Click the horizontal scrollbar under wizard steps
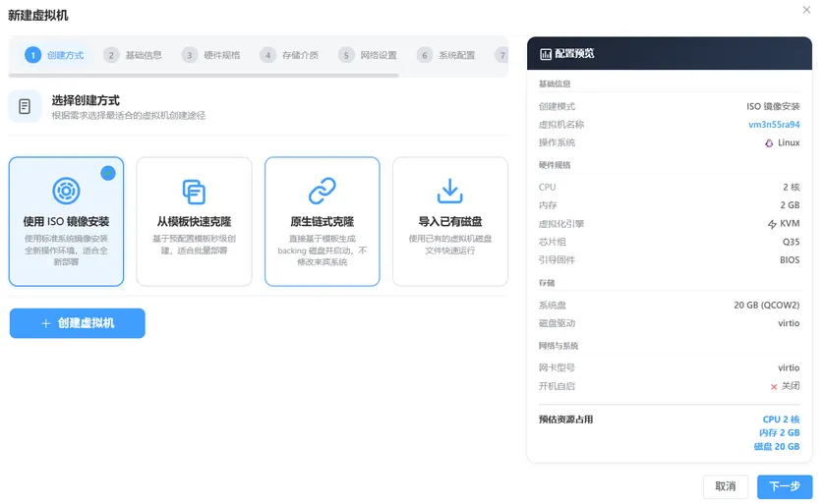823x504 pixels. click(204, 76)
